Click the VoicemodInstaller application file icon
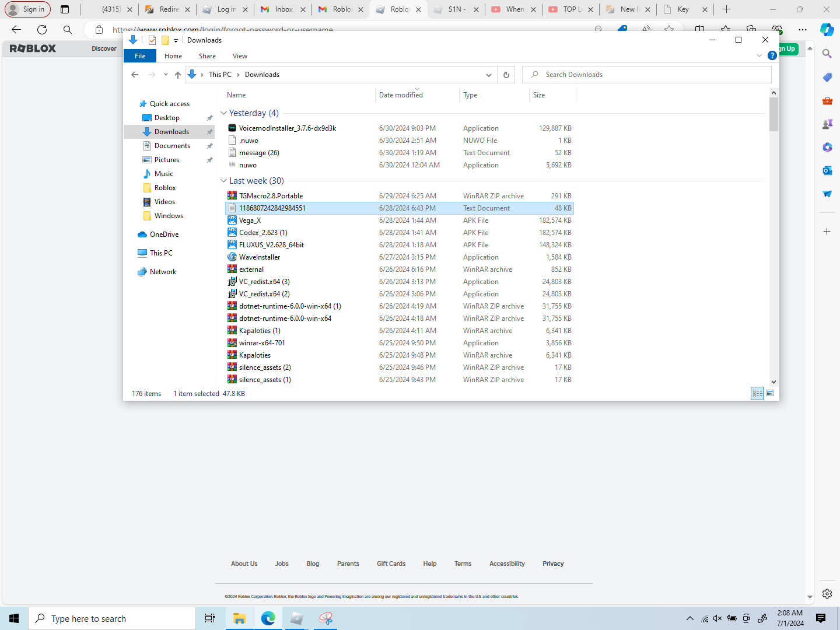This screenshot has width=840, height=630. (232, 128)
